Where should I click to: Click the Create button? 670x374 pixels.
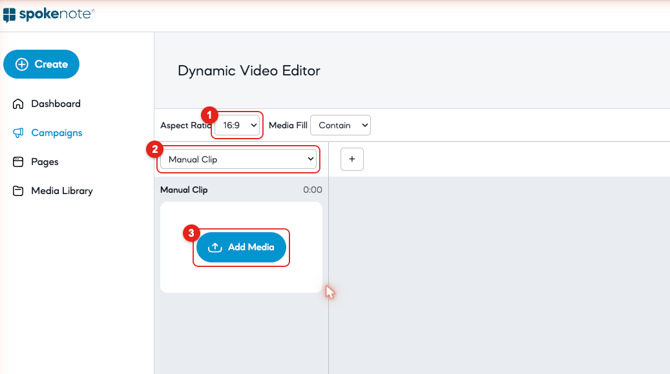click(41, 64)
